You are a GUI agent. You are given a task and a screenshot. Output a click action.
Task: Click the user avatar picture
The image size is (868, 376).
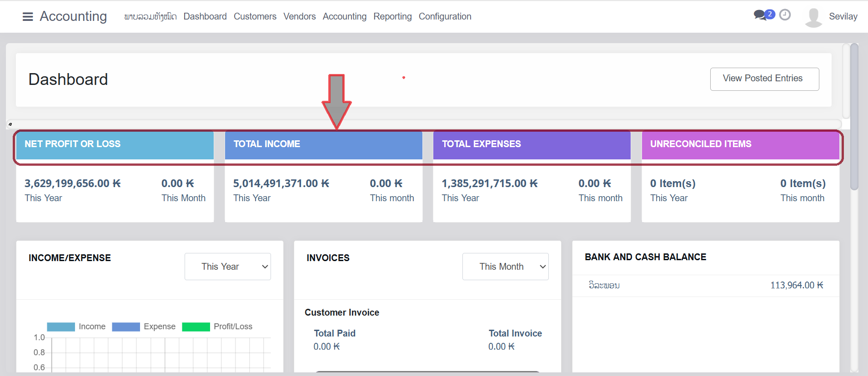click(x=813, y=17)
